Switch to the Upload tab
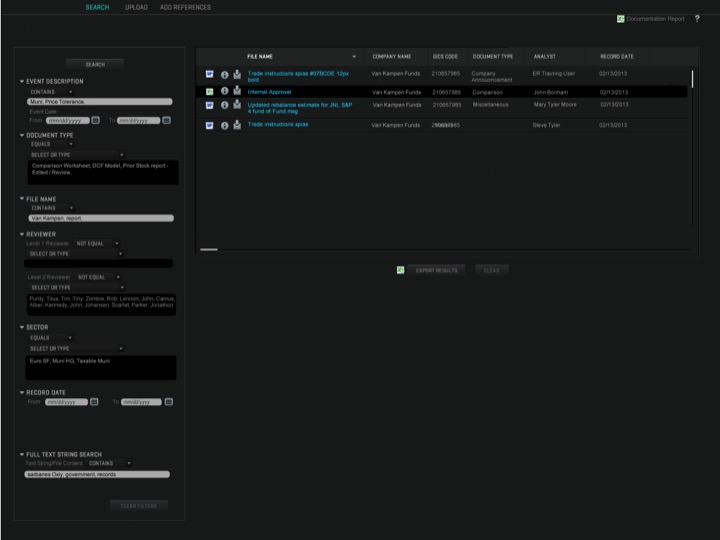720x540 pixels. (x=136, y=7)
